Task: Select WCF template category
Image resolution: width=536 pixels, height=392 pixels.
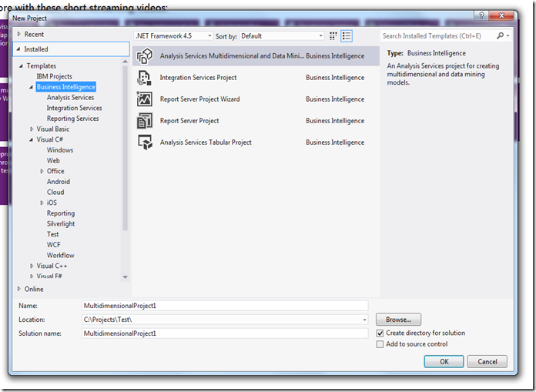Action: 54,245
